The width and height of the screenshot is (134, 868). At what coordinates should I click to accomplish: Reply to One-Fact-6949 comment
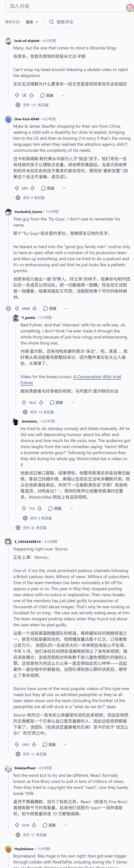[x=48, y=188]
